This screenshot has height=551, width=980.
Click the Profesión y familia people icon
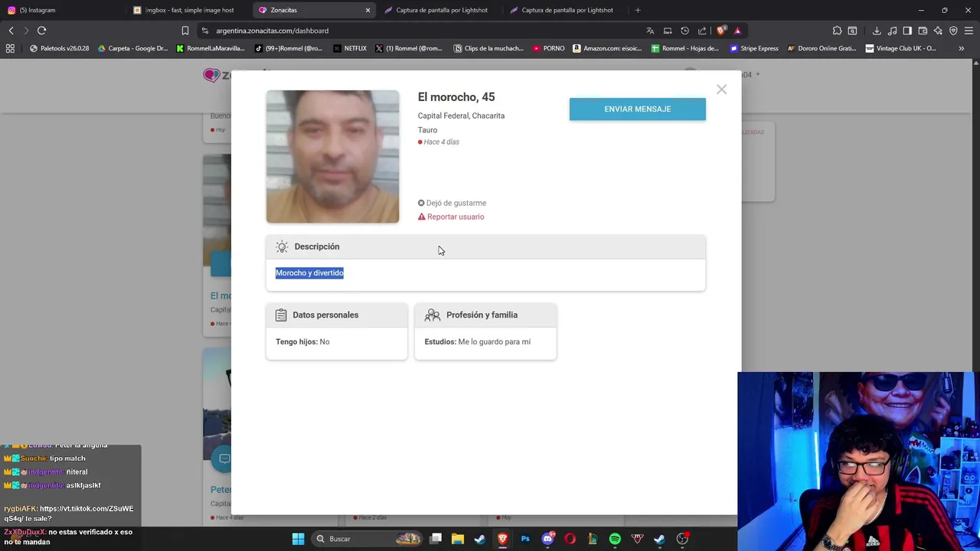[433, 315]
